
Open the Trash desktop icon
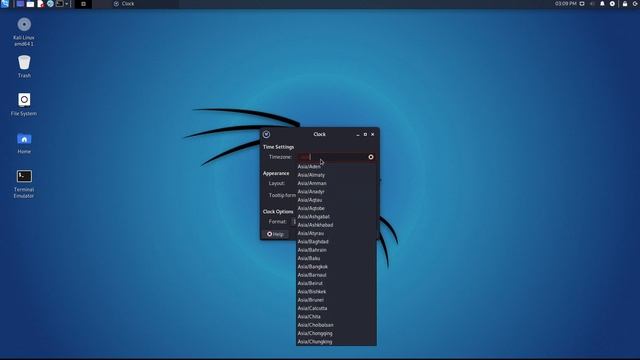pyautogui.click(x=24, y=62)
